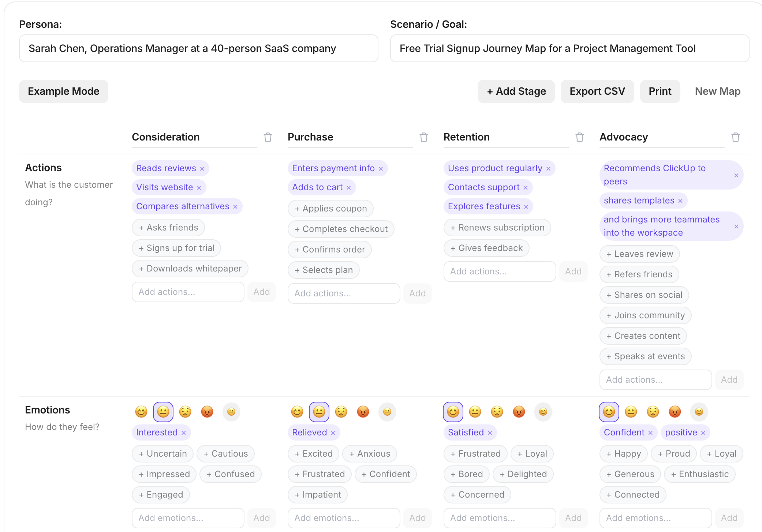This screenshot has width=762, height=532.
Task: Pick the neutral emoji in Advocacy emotions
Action: pyautogui.click(x=631, y=412)
